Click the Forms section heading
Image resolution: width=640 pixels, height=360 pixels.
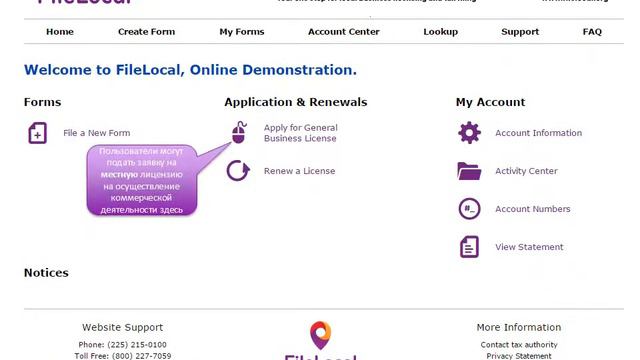pos(42,102)
